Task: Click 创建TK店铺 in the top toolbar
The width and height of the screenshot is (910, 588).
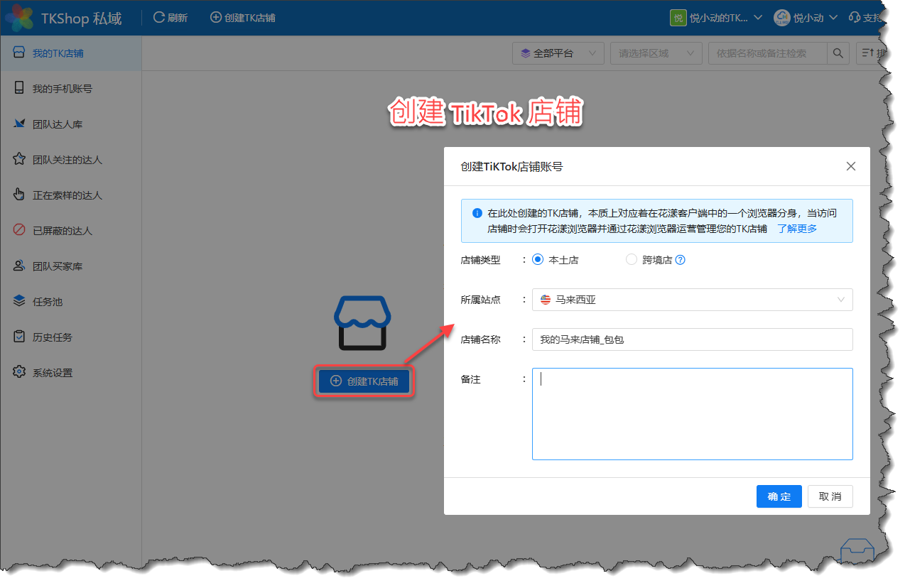Action: (x=243, y=18)
